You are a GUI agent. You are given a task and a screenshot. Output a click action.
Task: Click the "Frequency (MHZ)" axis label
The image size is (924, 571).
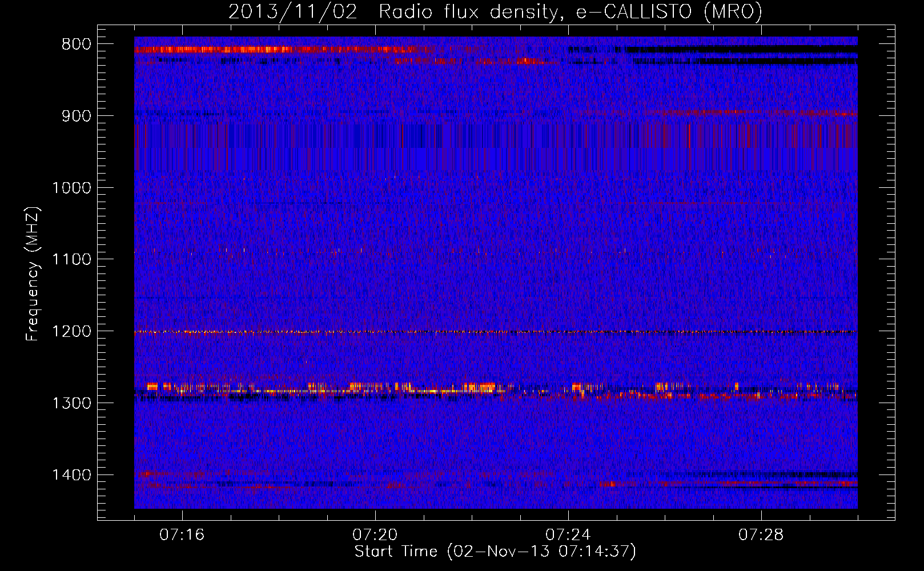(33, 274)
